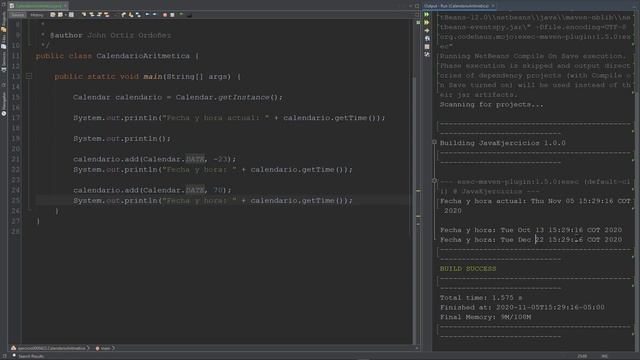Click 'Total time: 1.575 s' output line

(481, 298)
